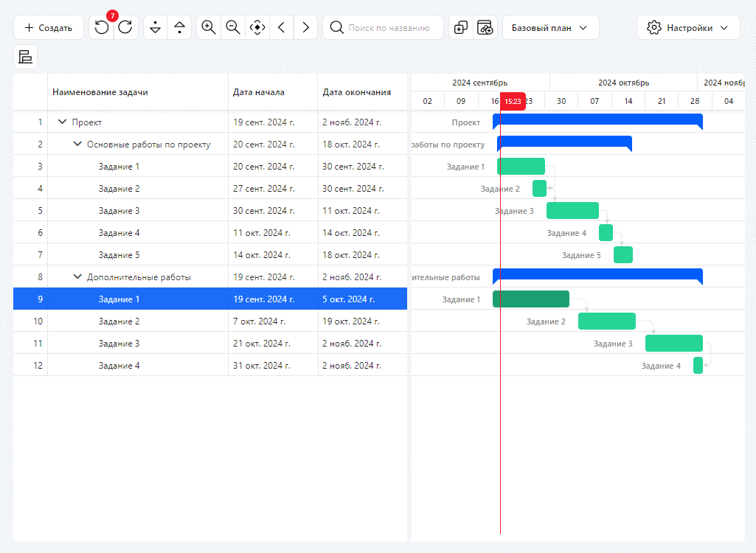The height and width of the screenshot is (553, 756).
Task: Select row 6 Задание 4
Action: click(210, 233)
